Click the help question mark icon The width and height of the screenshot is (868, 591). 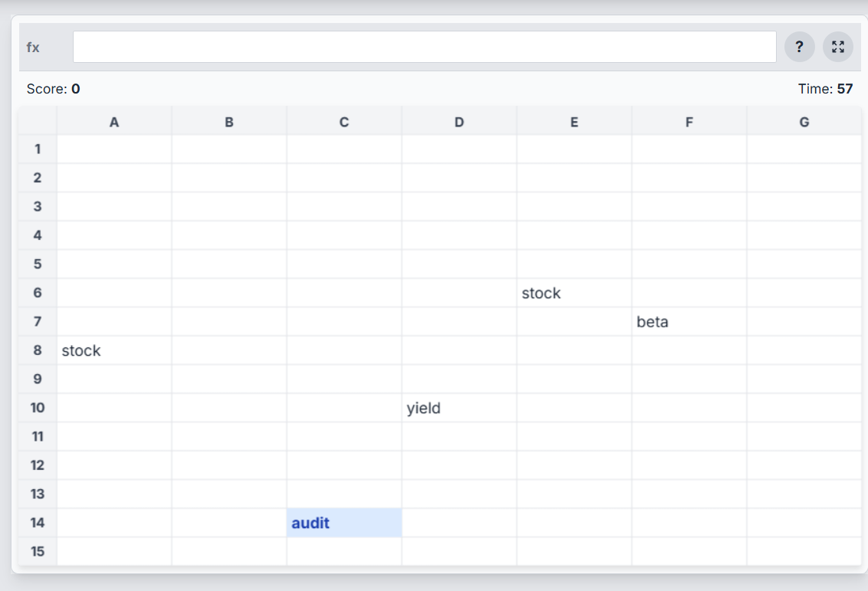pyautogui.click(x=799, y=47)
